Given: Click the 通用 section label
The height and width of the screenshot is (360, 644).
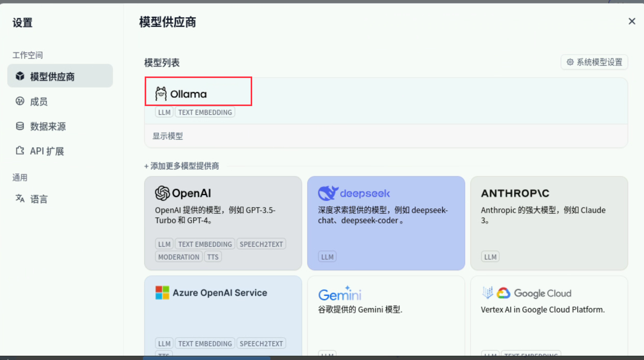Looking at the screenshot, I should 20,177.
